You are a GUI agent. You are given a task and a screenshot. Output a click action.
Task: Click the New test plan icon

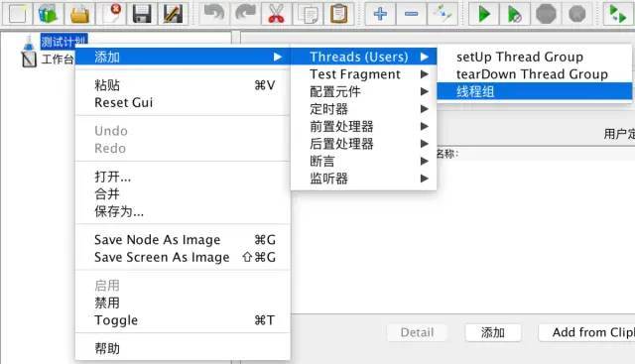pos(18,14)
